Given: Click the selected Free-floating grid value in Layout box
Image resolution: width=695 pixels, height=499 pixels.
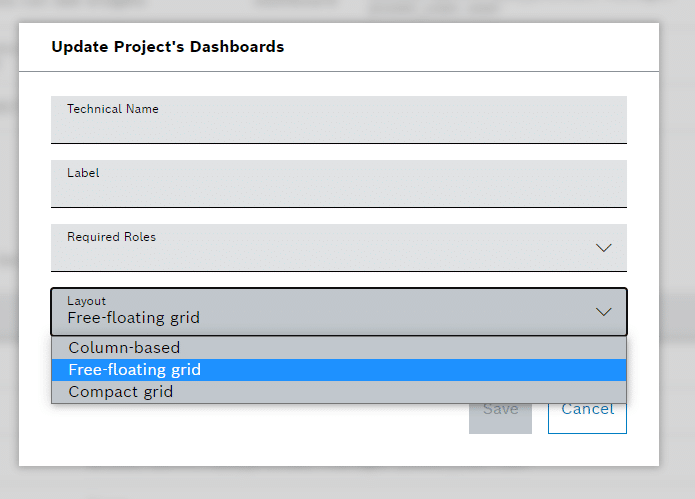Looking at the screenshot, I should [x=133, y=318].
